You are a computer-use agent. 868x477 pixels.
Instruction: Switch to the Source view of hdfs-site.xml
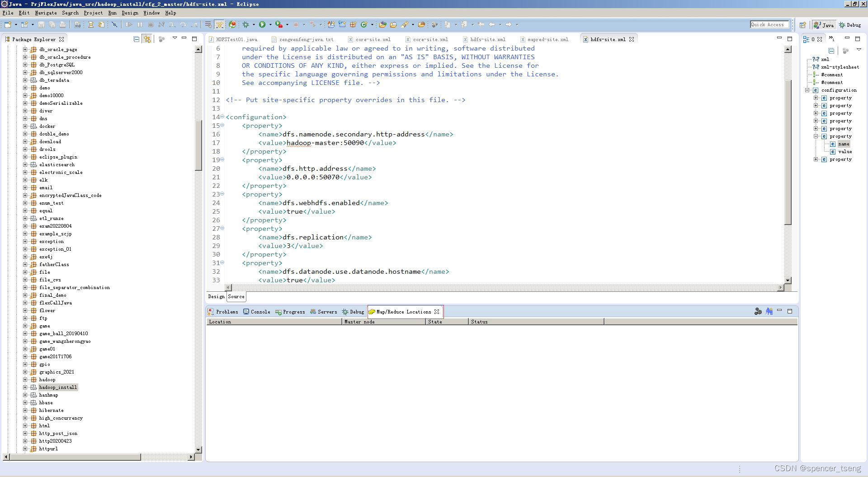tap(236, 297)
